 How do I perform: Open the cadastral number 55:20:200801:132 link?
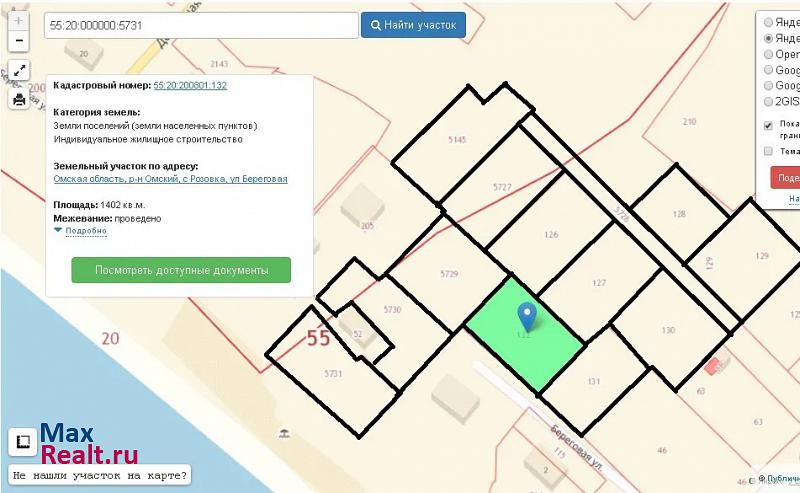click(x=190, y=86)
